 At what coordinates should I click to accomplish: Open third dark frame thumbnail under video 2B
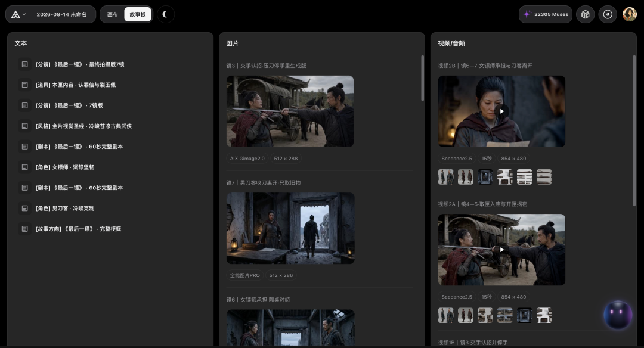(485, 177)
